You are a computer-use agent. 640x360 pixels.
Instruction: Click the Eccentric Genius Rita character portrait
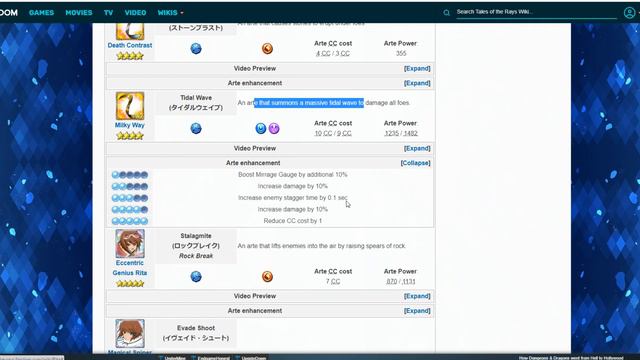pyautogui.click(x=130, y=243)
